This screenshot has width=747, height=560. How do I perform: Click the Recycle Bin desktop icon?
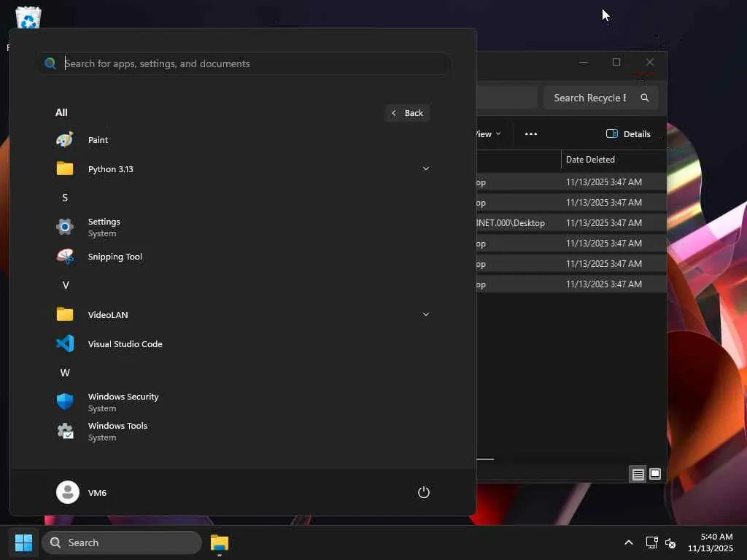pos(28,17)
